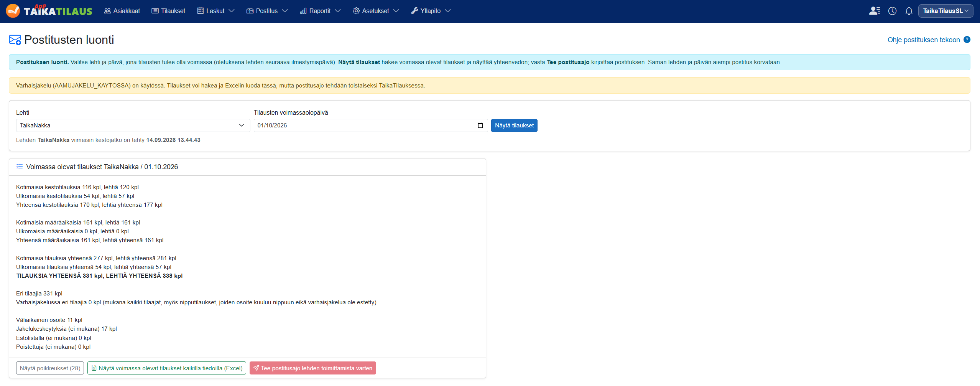Open the TaikaTilausSL user dropdown
This screenshot has height=386, width=980.
pos(945,11)
